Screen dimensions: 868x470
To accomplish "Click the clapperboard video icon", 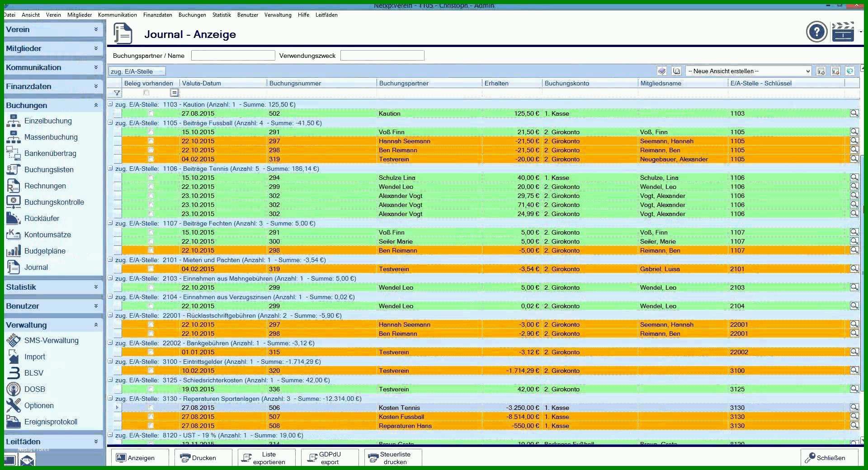I will [843, 32].
